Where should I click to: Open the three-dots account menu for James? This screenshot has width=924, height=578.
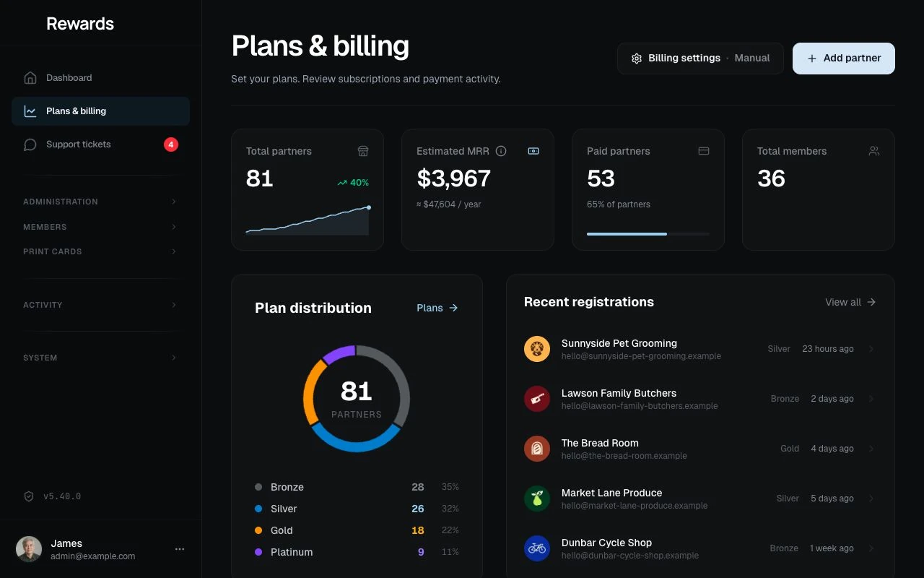coord(180,549)
